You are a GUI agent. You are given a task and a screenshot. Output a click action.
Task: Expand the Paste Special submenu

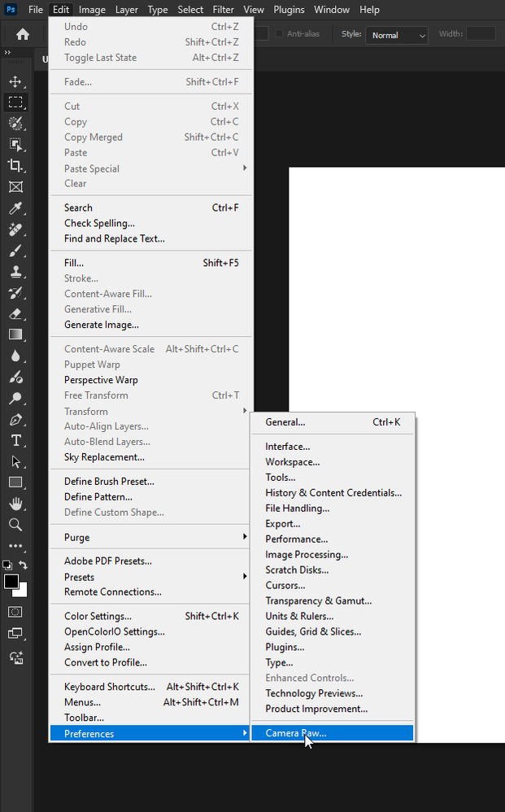point(151,168)
